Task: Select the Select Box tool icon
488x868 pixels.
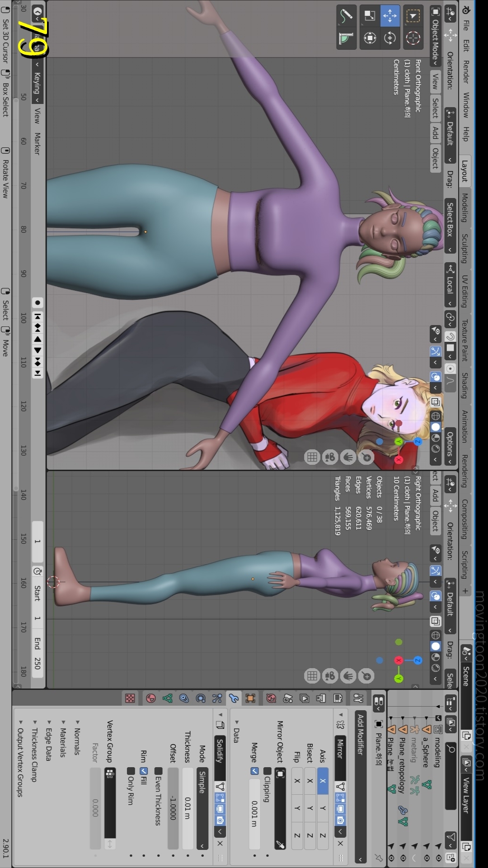Action: [x=413, y=16]
